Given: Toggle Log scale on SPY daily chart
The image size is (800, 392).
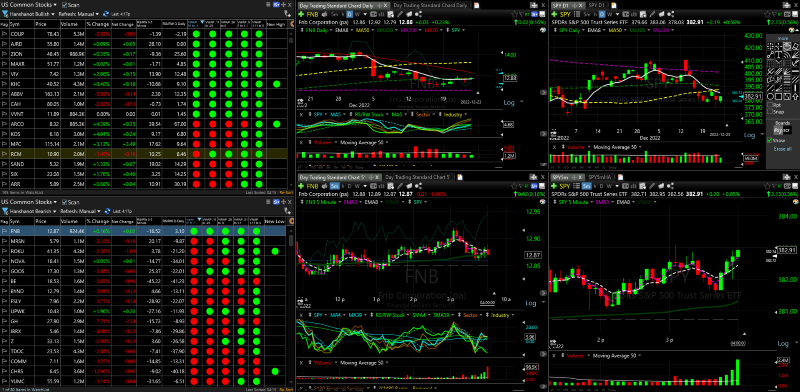Looking at the screenshot, I should tap(750, 135).
